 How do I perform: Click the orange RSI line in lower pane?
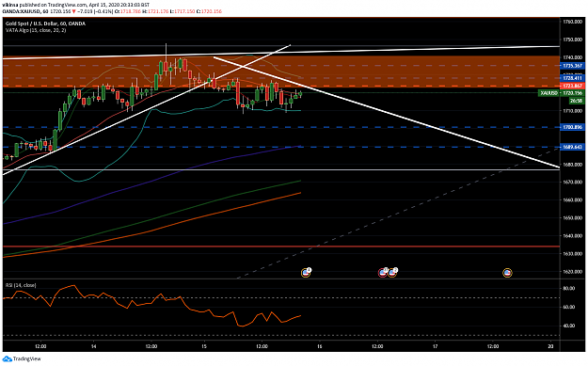pyautogui.click(x=151, y=306)
